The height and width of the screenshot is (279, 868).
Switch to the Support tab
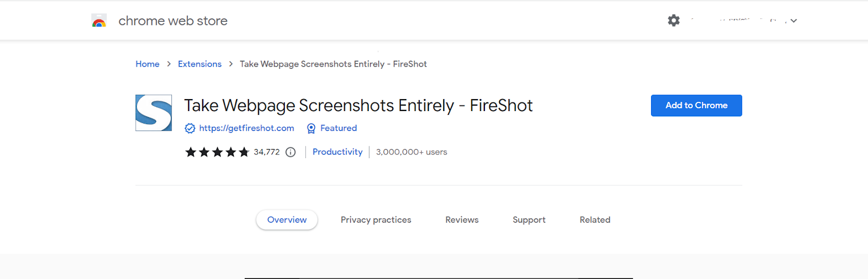pyautogui.click(x=529, y=220)
